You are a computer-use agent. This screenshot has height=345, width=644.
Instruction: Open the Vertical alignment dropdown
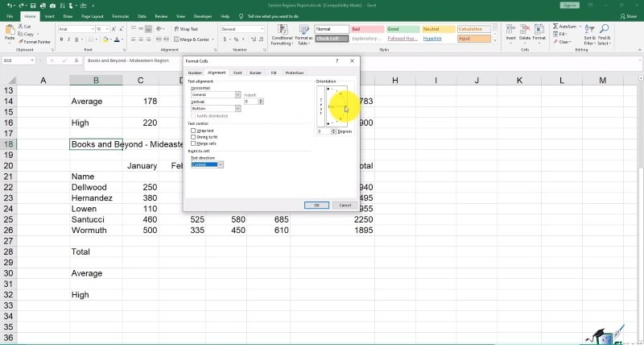[237, 108]
